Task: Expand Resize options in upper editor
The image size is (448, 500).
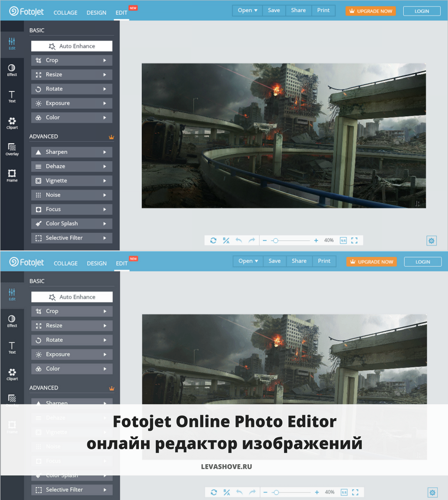Action: [72, 75]
